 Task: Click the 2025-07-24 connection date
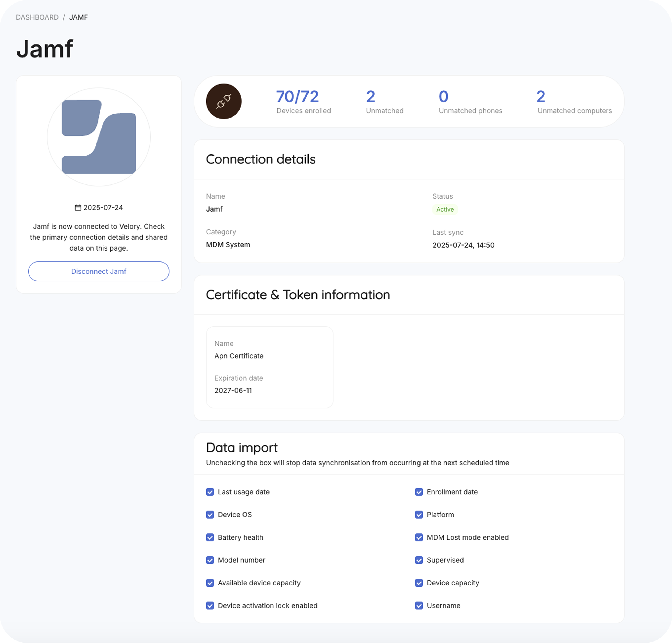pyautogui.click(x=103, y=208)
